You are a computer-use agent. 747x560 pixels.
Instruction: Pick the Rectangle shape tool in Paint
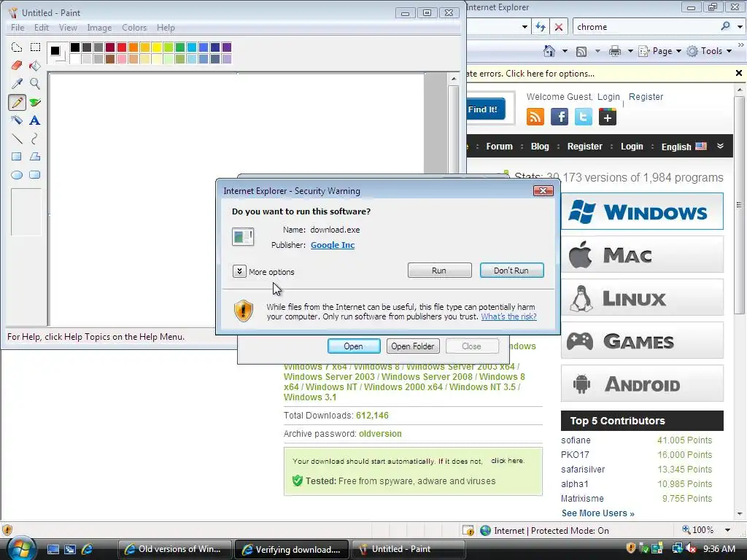click(17, 157)
